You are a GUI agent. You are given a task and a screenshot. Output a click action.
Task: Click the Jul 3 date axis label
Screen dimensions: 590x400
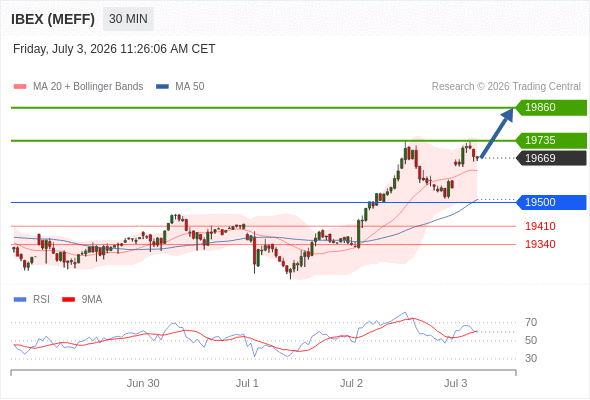point(455,383)
